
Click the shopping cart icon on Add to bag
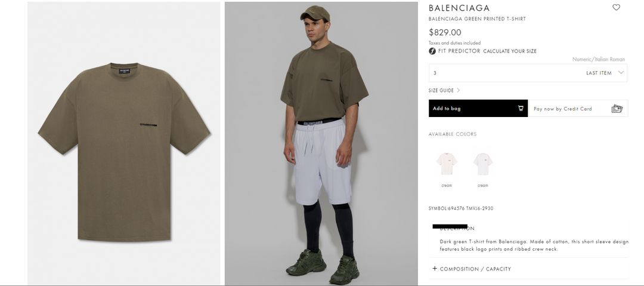point(521,109)
